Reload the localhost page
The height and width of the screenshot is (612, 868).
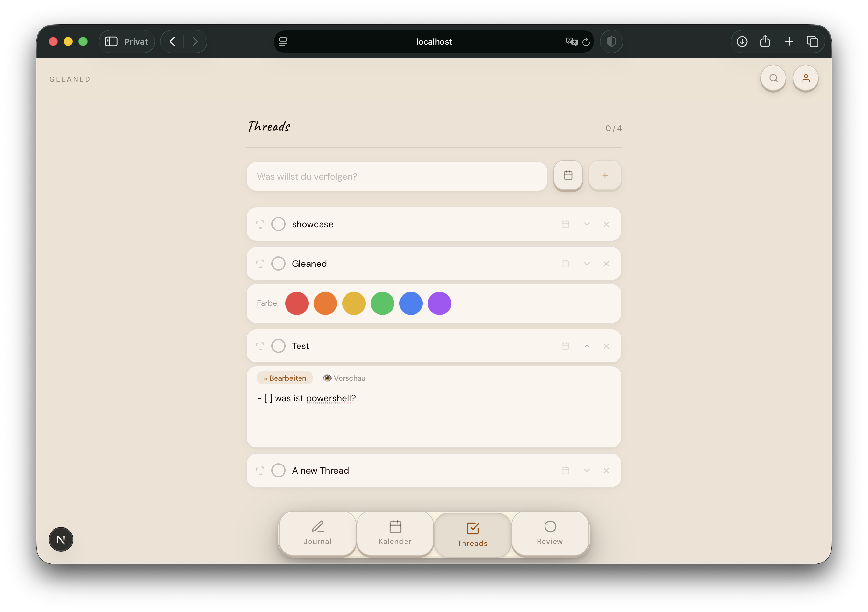(x=586, y=41)
